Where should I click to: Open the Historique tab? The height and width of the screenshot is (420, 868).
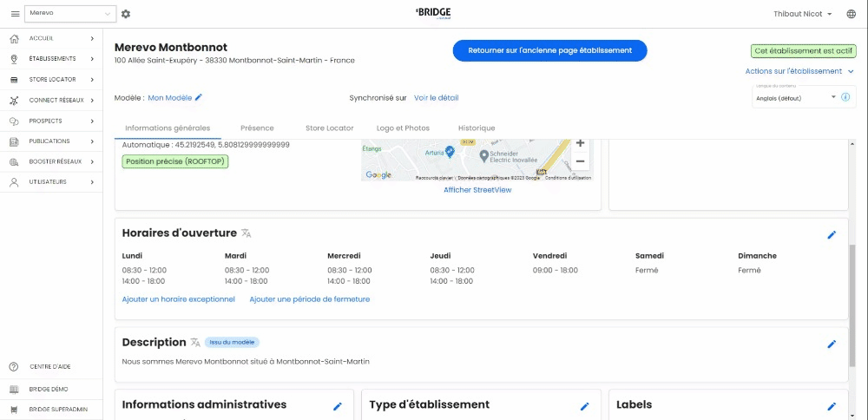pos(477,128)
